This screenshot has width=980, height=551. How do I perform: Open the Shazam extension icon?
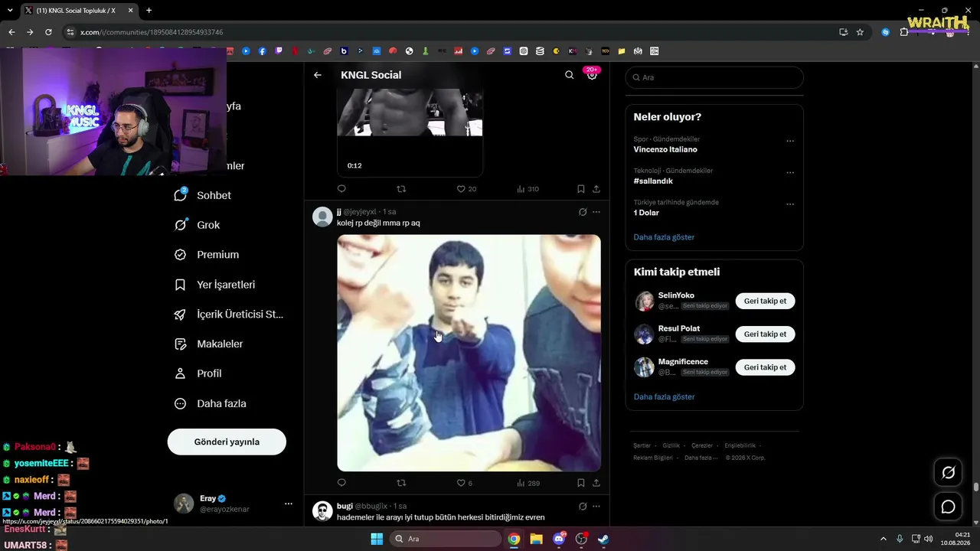point(885,32)
